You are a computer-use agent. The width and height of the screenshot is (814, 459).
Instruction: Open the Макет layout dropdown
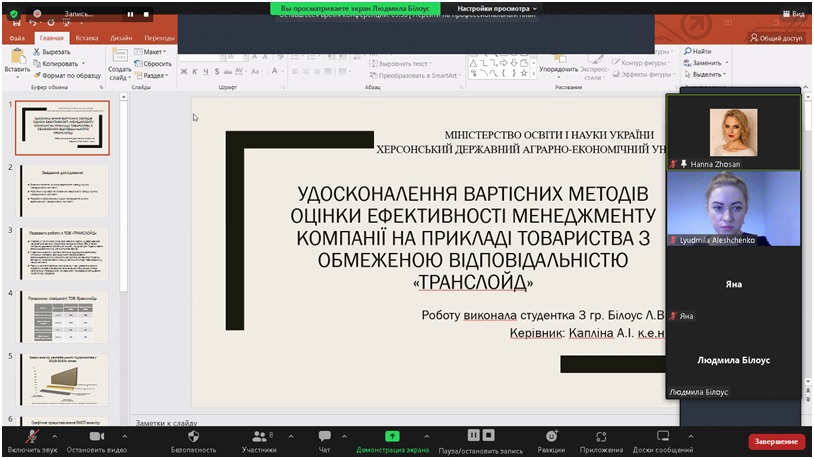pyautogui.click(x=150, y=52)
